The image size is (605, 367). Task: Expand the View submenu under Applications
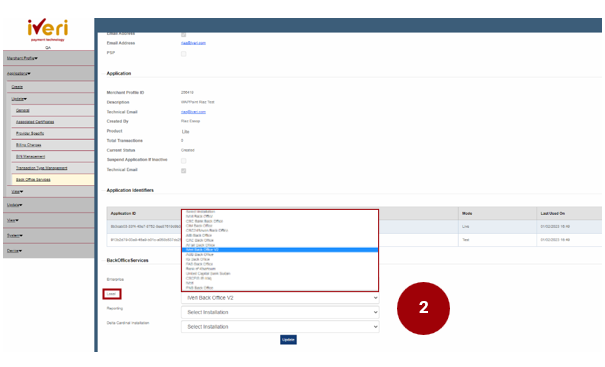(17, 192)
